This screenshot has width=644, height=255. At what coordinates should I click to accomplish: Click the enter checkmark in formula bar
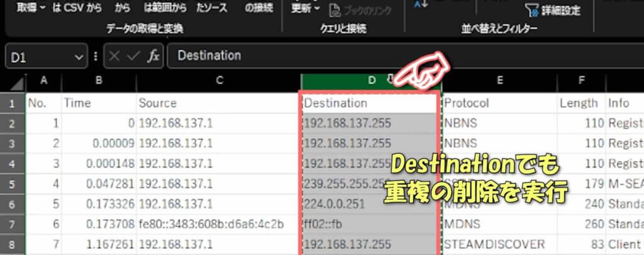pos(133,56)
